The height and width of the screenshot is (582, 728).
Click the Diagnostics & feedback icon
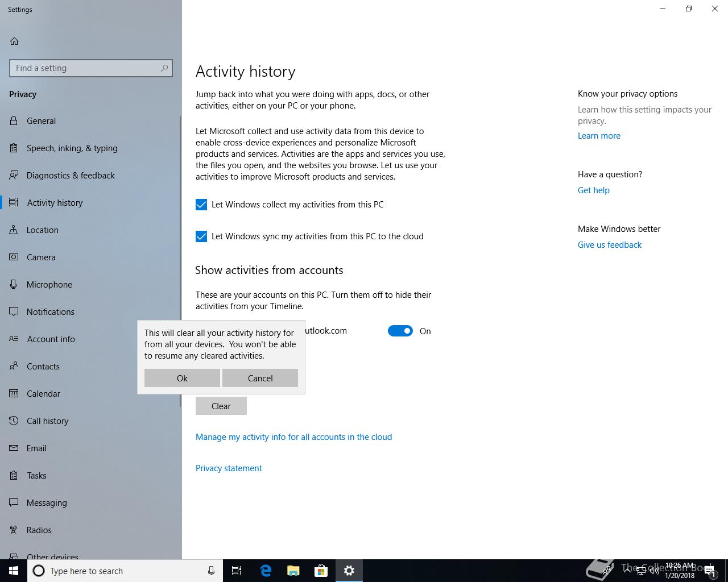point(14,175)
